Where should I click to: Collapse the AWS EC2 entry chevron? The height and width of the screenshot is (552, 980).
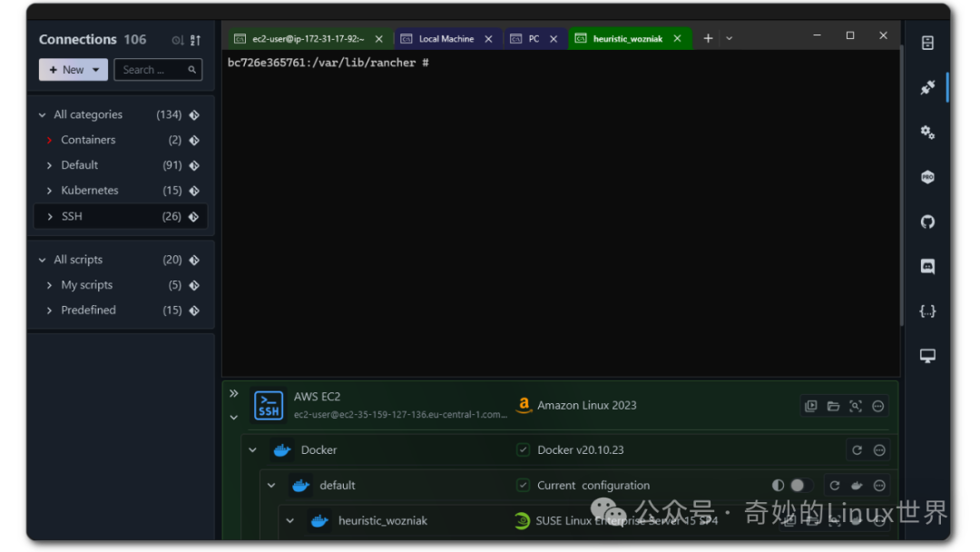(x=234, y=418)
